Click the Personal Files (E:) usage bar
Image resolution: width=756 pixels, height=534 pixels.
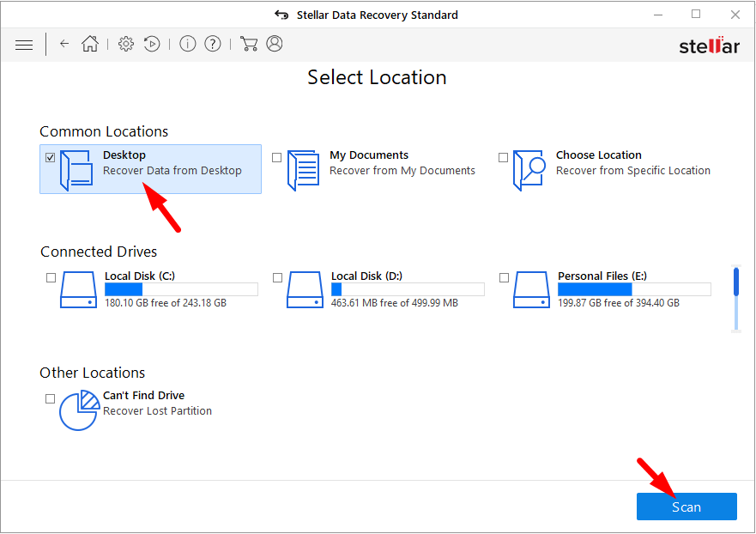point(634,289)
